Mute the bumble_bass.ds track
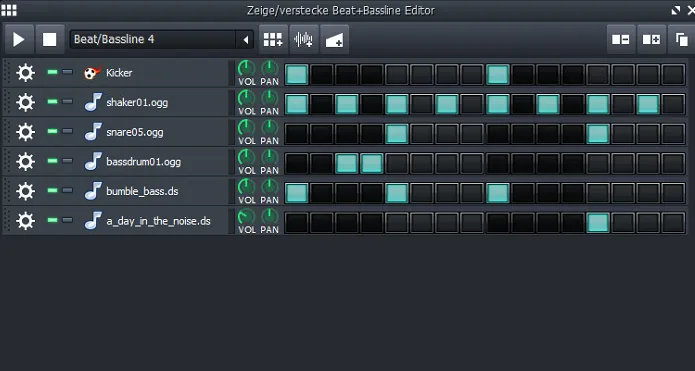 (53, 190)
